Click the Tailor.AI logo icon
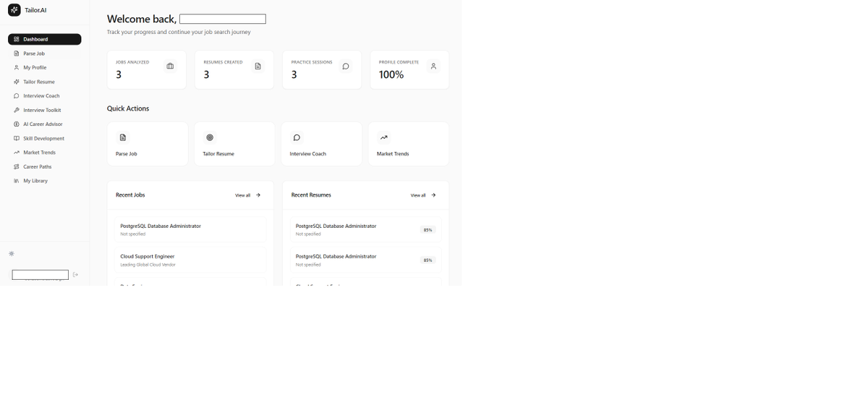868x397 pixels. point(14,10)
